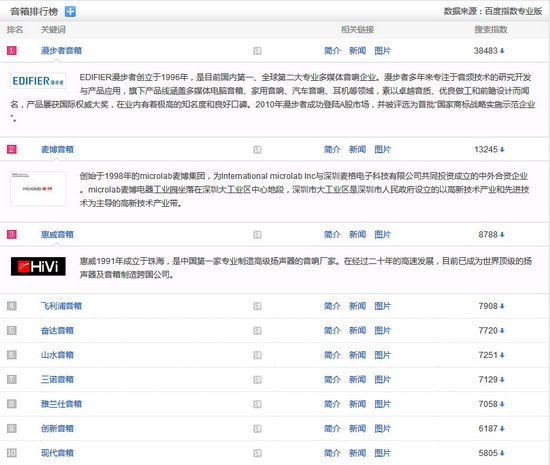Open 简介 for 三诺音箱
Screen dimensions: 550x465
pyautogui.click(x=332, y=380)
